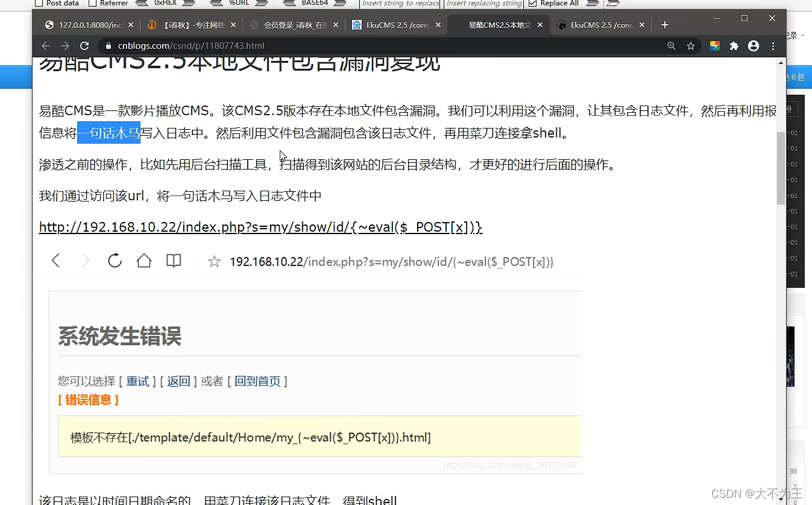
Task: Close the 易酷CMS2.5本地文 tab
Action: (x=540, y=25)
